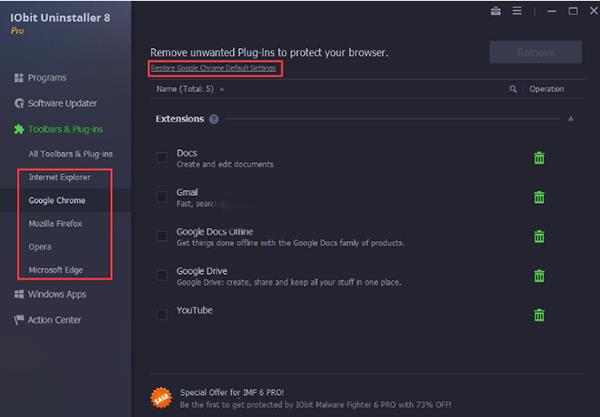Check the Gmail extension checkbox
Viewport: 600px width, 417px height.
pos(162,197)
